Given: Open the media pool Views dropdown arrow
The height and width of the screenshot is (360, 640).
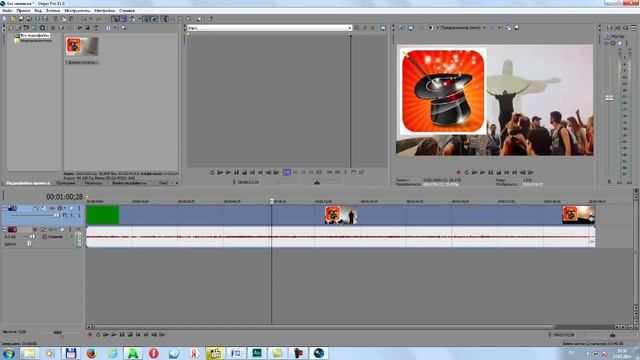Looking at the screenshot, I should pyautogui.click(x=115, y=28).
